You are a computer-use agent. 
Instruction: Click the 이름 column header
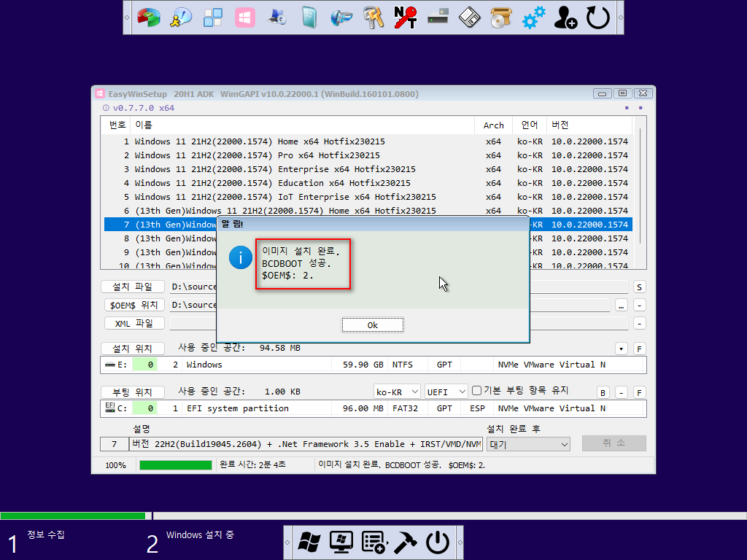303,125
